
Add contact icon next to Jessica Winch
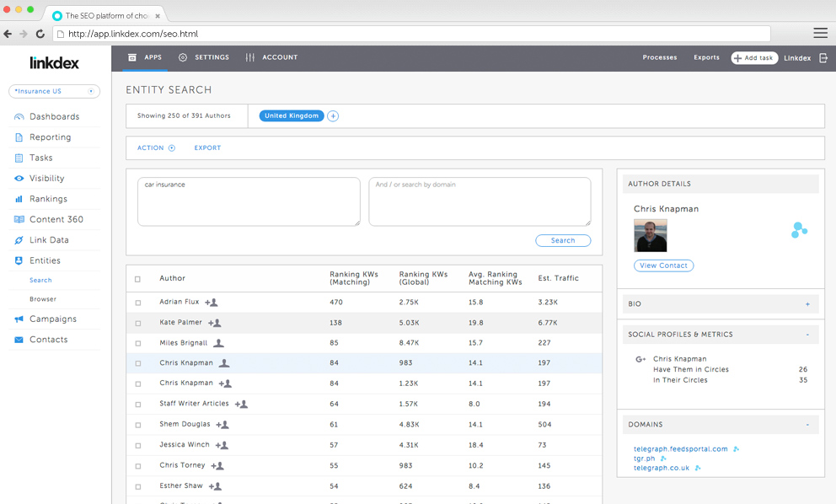pyautogui.click(x=222, y=445)
